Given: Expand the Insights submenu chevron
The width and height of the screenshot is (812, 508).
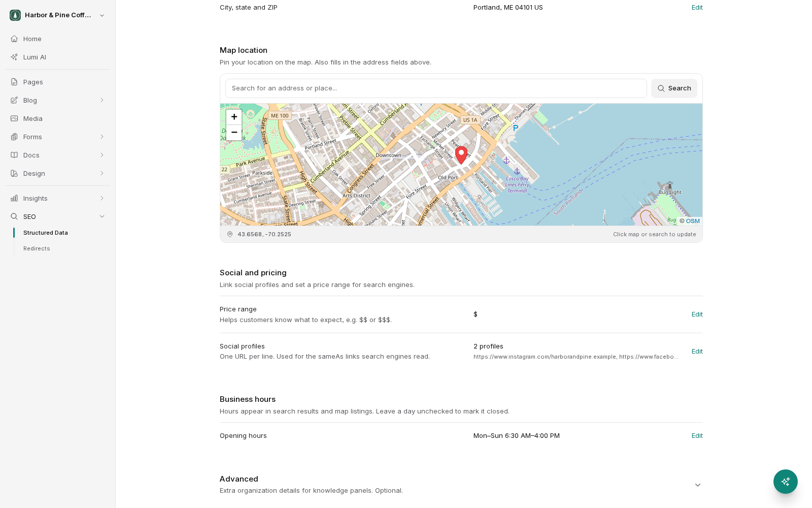Looking at the screenshot, I should pyautogui.click(x=102, y=198).
